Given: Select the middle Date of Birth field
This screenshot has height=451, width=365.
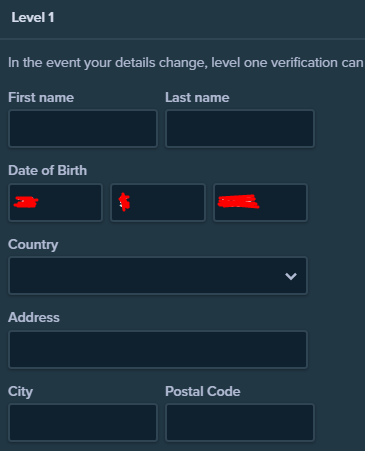Looking at the screenshot, I should pos(158,202).
